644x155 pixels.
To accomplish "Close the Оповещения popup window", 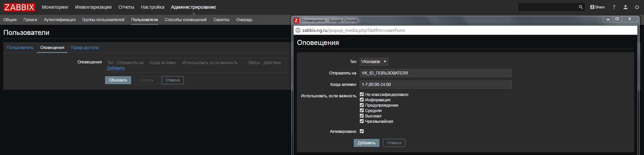I will coord(630,19).
